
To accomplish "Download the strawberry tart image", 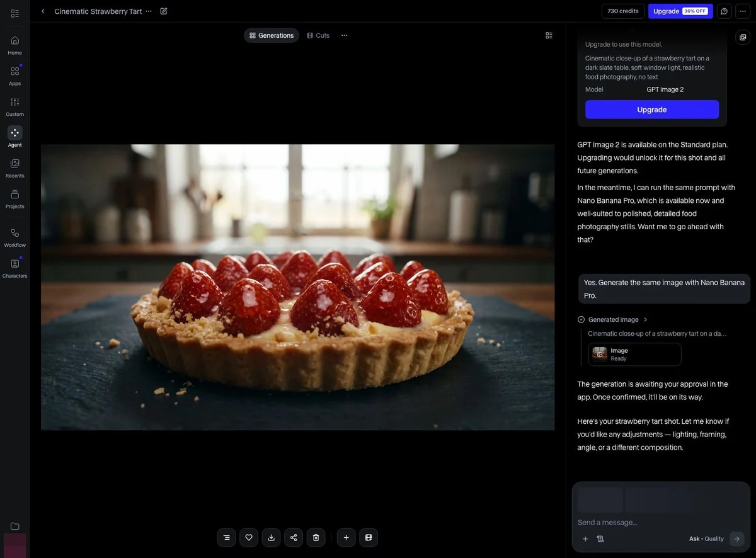I will tap(271, 537).
